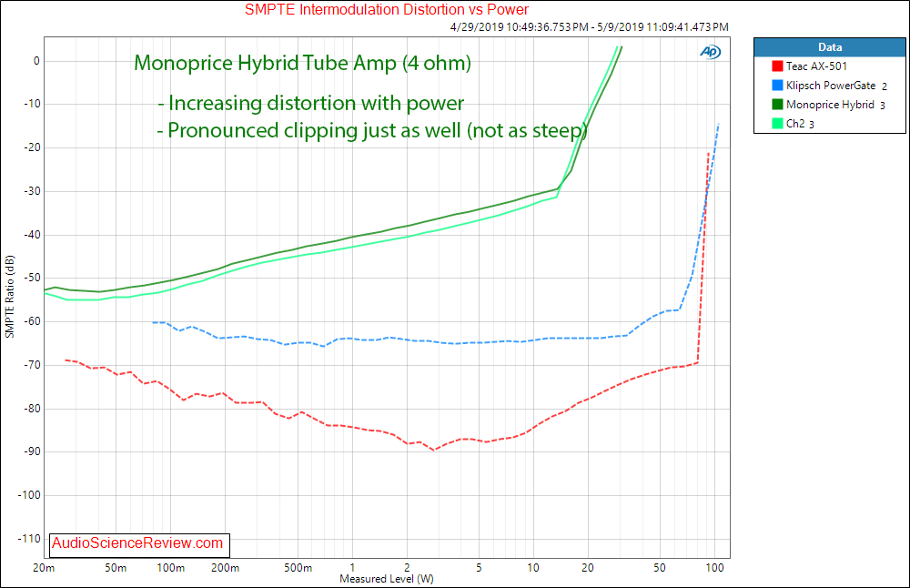The height and width of the screenshot is (588, 910).
Task: Click the 20 tick label on the horizontal axis
Action: point(588,568)
